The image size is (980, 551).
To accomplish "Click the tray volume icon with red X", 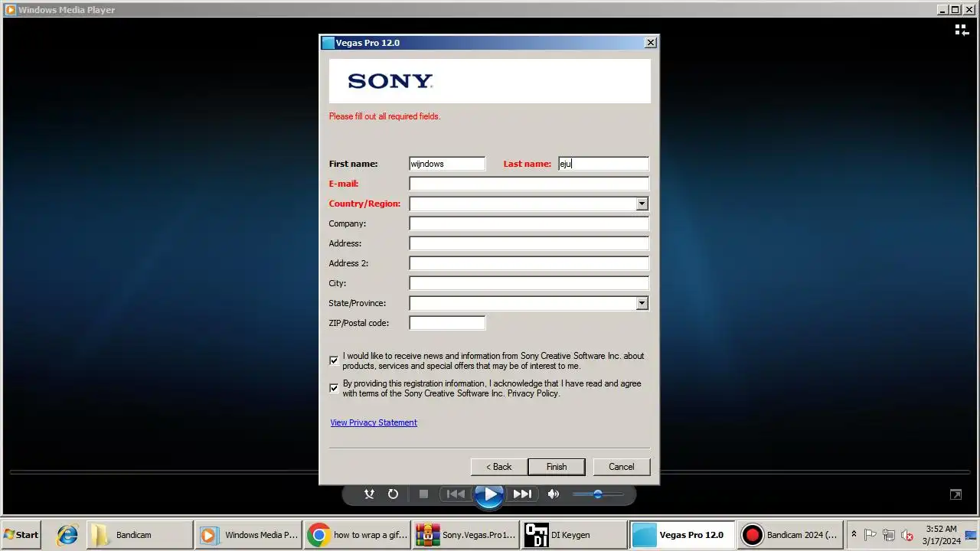I will (907, 535).
